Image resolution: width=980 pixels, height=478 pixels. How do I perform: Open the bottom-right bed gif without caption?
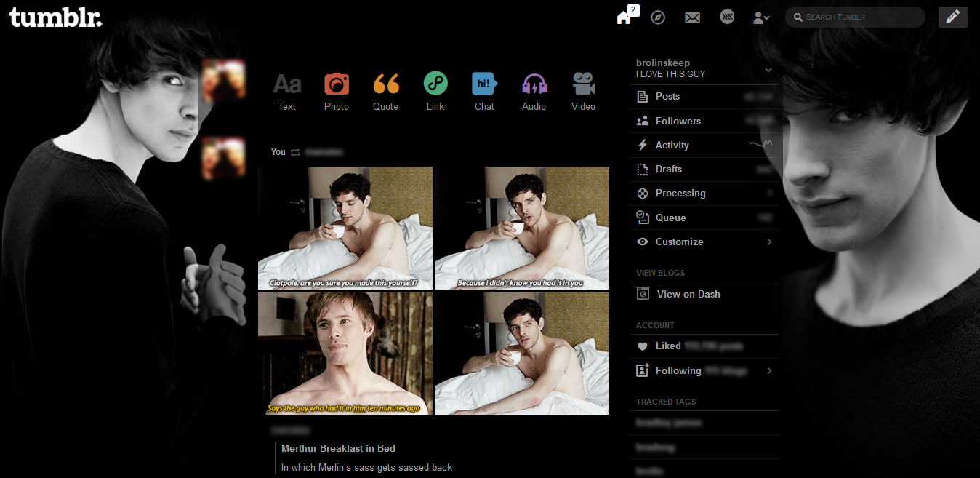[522, 353]
